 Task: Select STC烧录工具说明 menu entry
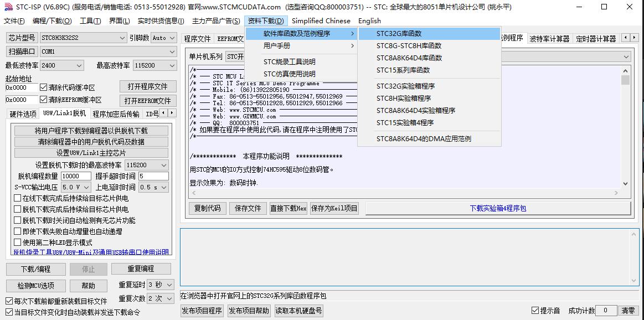pos(301,61)
